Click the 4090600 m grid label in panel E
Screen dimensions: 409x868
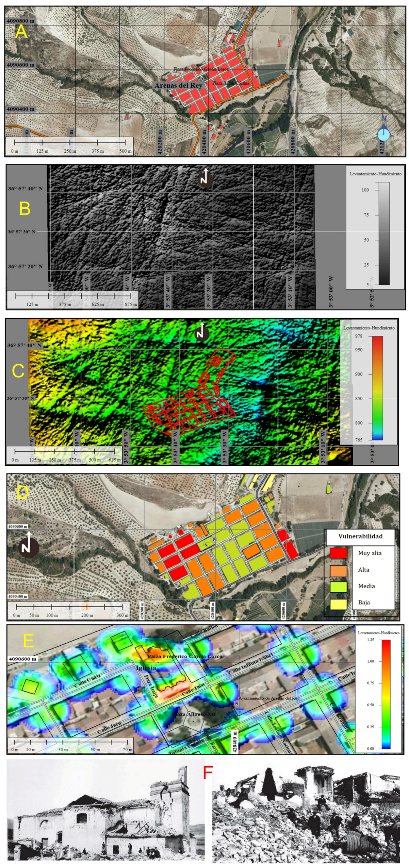(23, 658)
